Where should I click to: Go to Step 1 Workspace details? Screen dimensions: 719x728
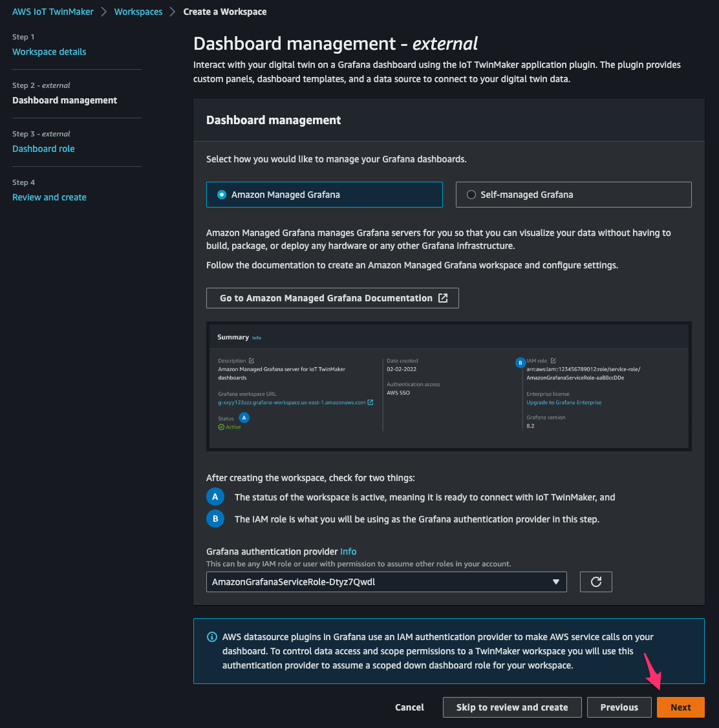(x=49, y=52)
